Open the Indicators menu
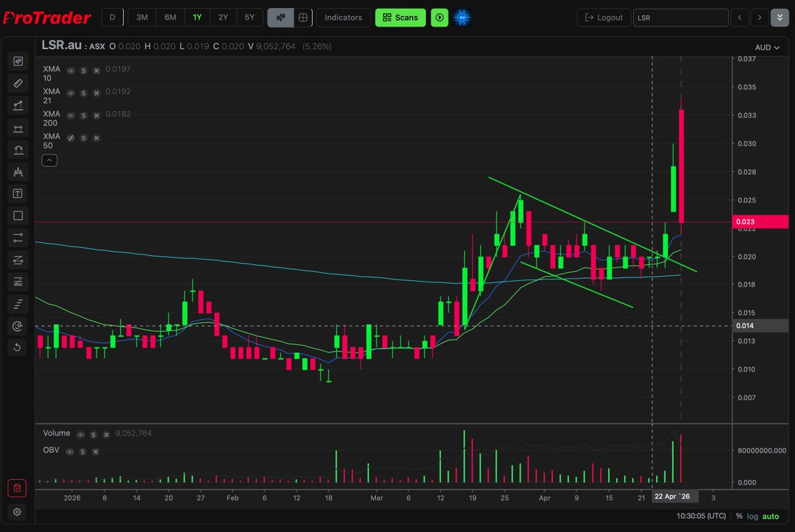 coord(343,17)
